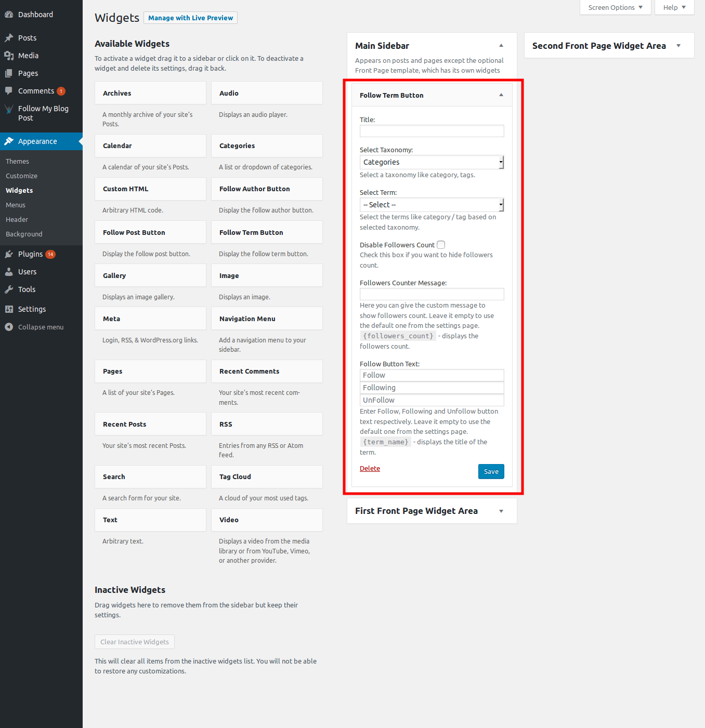Viewport: 705px width, 728px height.
Task: Click the Users person icon
Action: pyautogui.click(x=9, y=272)
